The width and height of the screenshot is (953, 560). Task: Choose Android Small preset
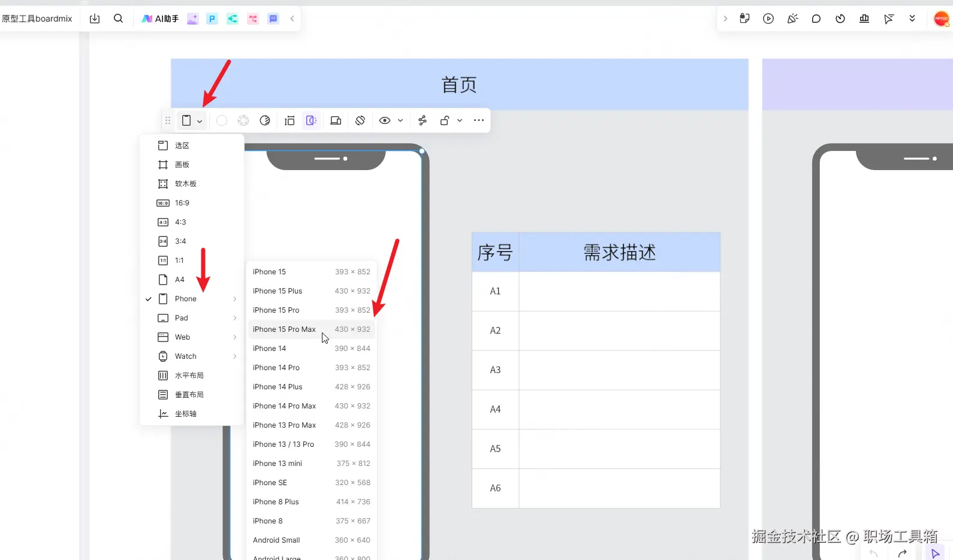[312, 540]
